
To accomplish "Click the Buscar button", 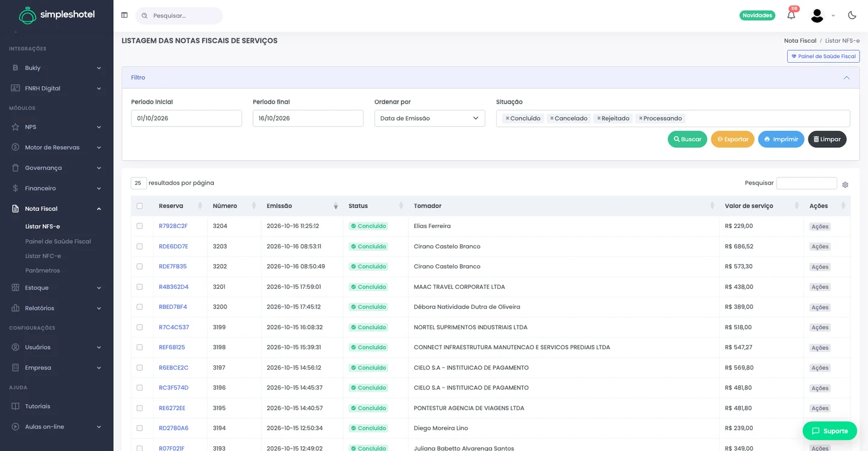I will coord(687,139).
